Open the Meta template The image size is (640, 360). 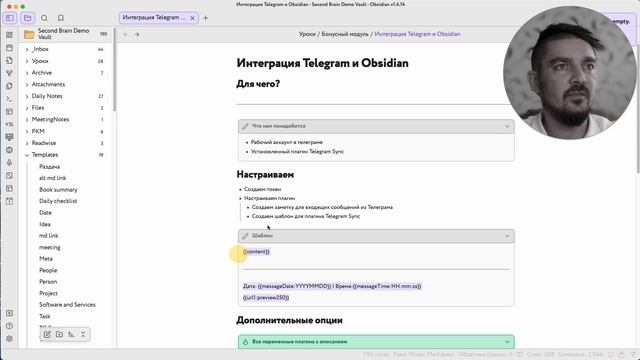click(46, 259)
